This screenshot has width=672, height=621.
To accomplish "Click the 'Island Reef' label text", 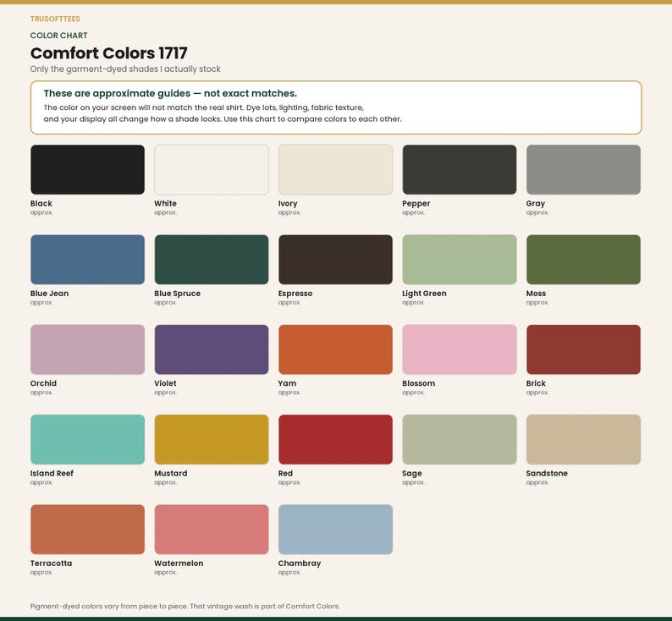I will pos(52,473).
